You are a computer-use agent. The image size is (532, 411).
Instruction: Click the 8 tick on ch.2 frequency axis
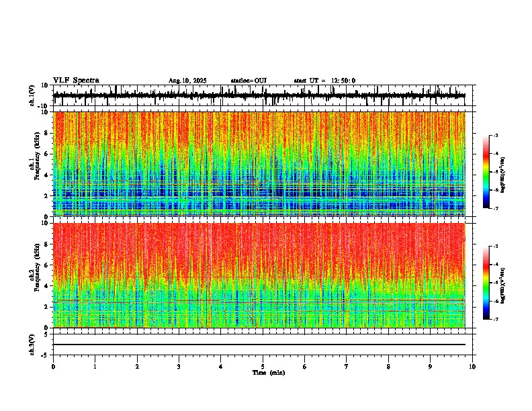46,244
